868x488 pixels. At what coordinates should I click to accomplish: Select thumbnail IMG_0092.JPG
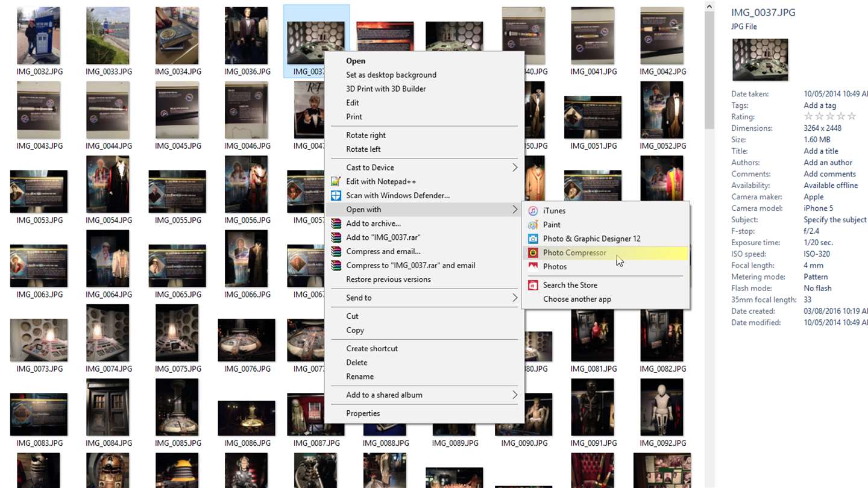tap(662, 407)
